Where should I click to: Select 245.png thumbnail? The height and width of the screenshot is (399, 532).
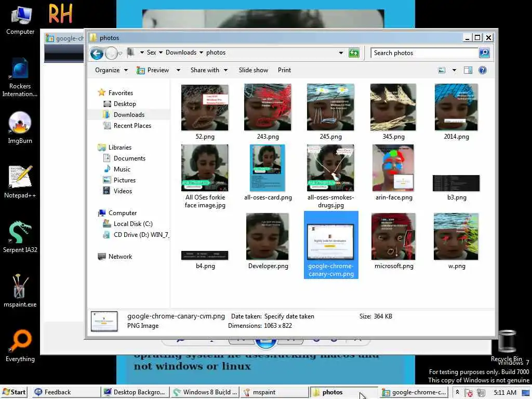pos(330,108)
